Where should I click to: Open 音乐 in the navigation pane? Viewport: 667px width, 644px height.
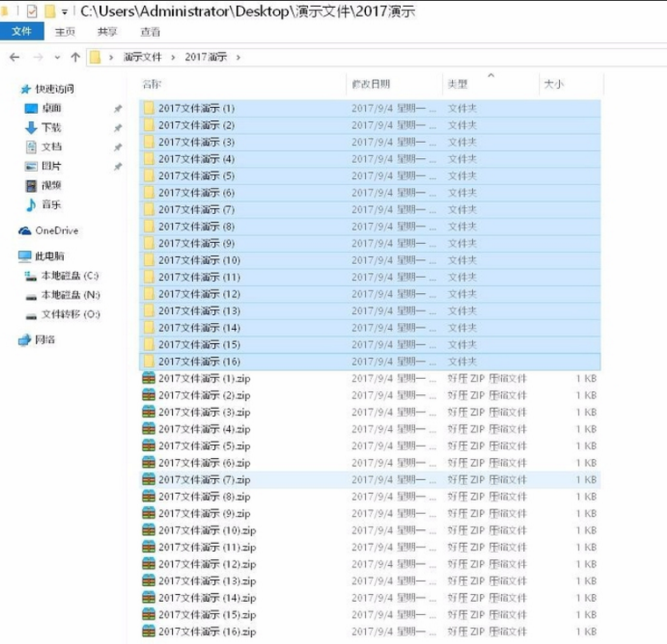tap(51, 204)
